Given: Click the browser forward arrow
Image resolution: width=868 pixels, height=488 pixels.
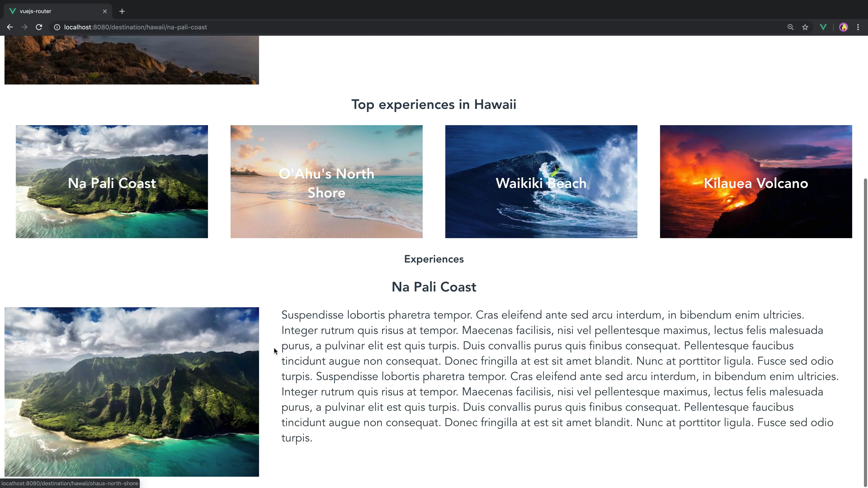Looking at the screenshot, I should (x=24, y=27).
